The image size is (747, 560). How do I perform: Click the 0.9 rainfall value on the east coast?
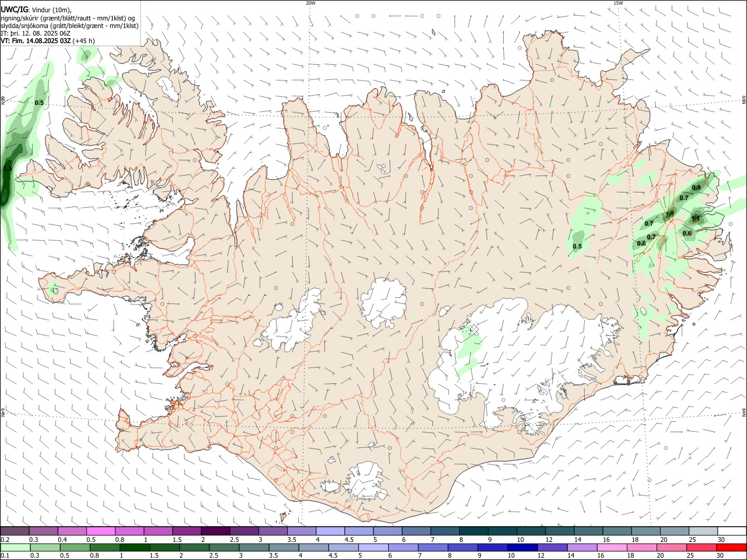pyautogui.click(x=696, y=188)
